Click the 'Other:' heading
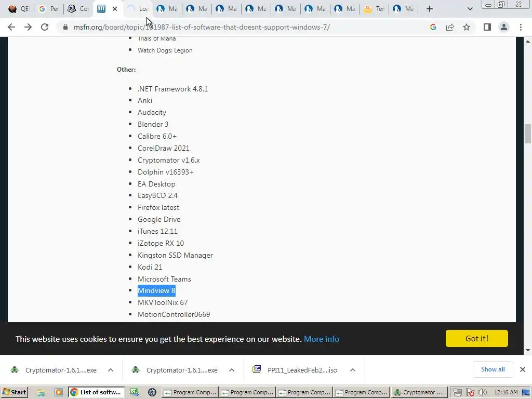 pos(126,69)
